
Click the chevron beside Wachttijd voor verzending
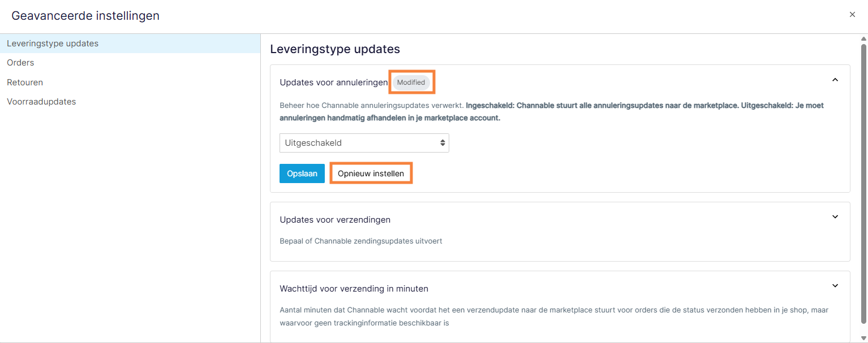[835, 285]
